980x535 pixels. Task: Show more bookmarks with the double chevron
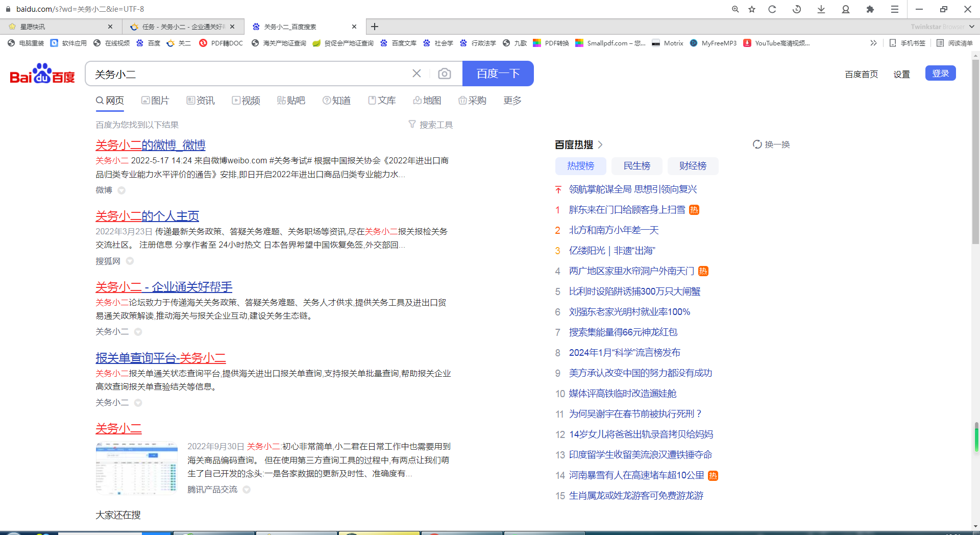[x=873, y=43]
